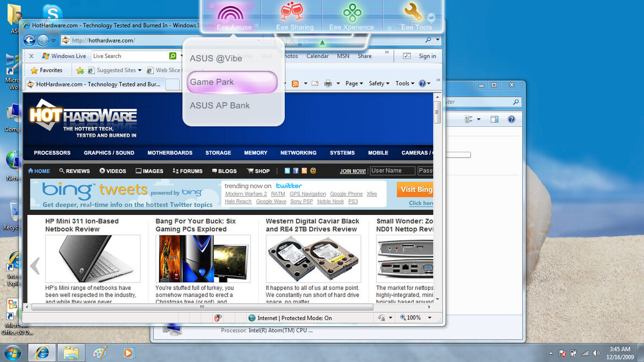Viewport: 644px width, 362px height.
Task: Click the Read Mail icon
Action: (x=315, y=84)
